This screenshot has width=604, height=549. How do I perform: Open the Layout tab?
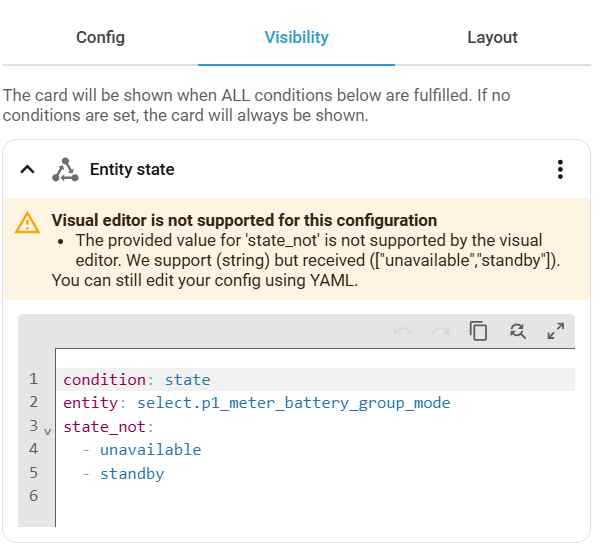pyautogui.click(x=492, y=37)
